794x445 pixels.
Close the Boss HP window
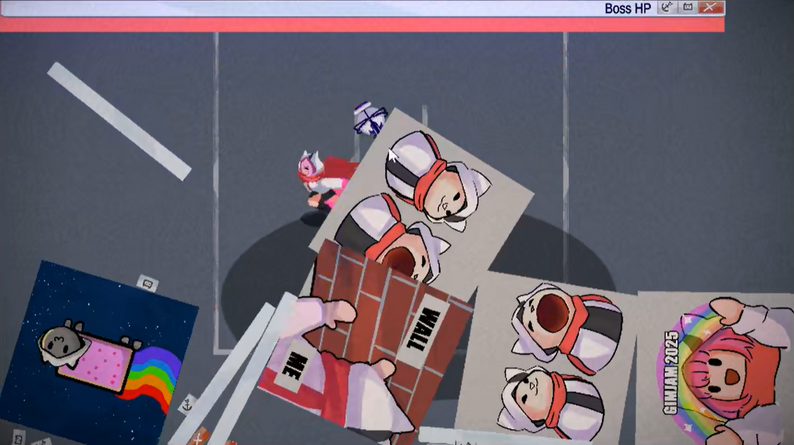(x=710, y=7)
